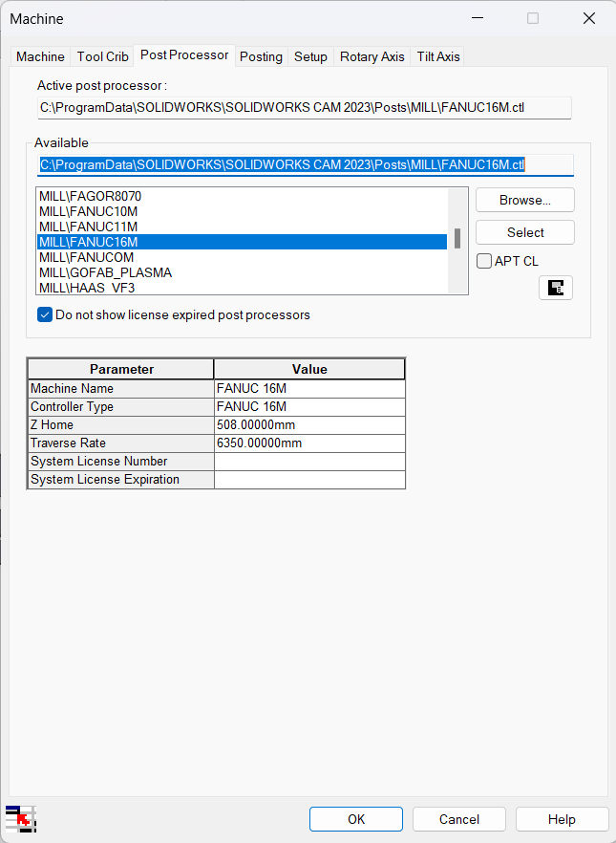Select MILL\FANUC11M in the list

click(242, 227)
